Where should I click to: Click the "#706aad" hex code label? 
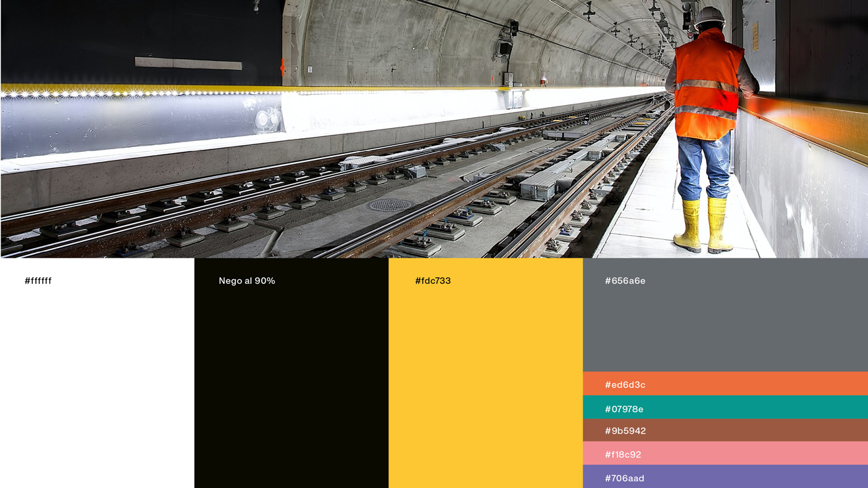pos(625,479)
